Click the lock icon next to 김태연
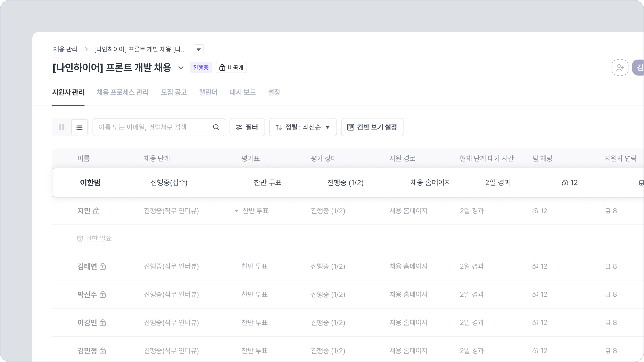The image size is (644, 362). pyautogui.click(x=103, y=266)
